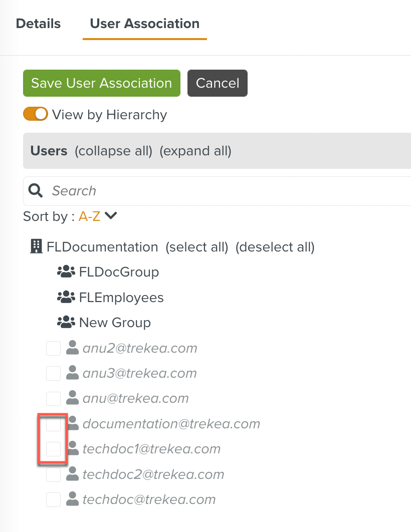The image size is (411, 532).
Task: Click the user icon beside techdoc@trekea.com
Action: click(x=73, y=499)
